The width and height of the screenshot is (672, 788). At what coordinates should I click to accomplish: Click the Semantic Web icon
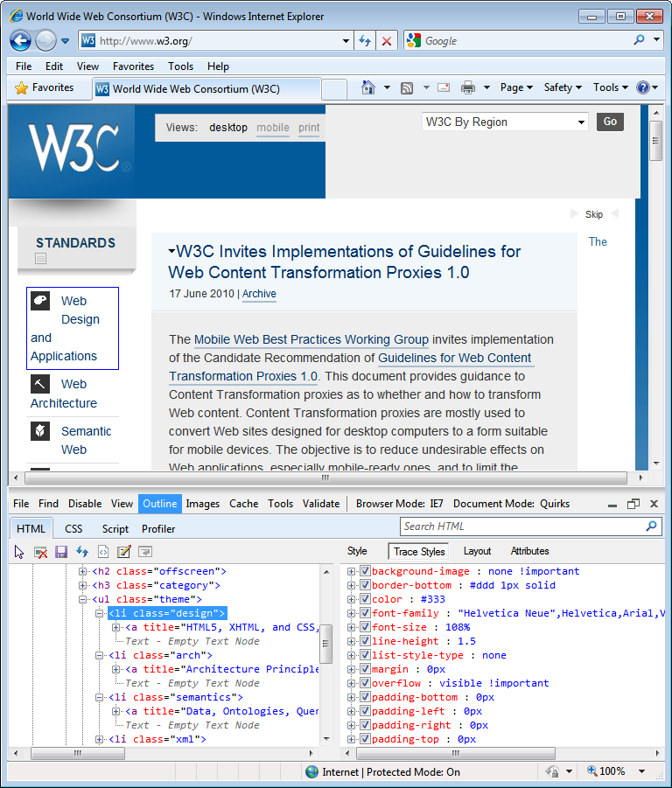click(40, 431)
